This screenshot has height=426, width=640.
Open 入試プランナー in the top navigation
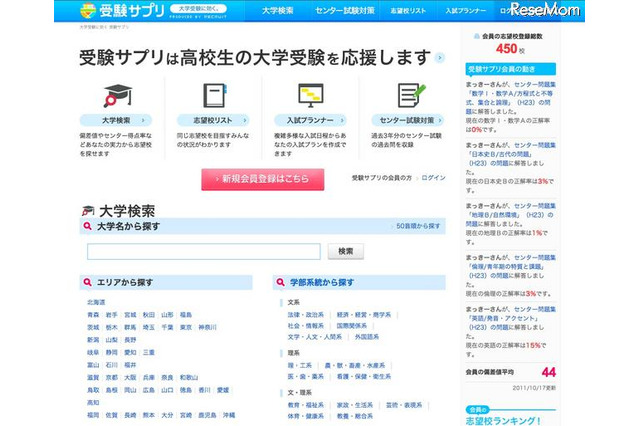pyautogui.click(x=466, y=11)
